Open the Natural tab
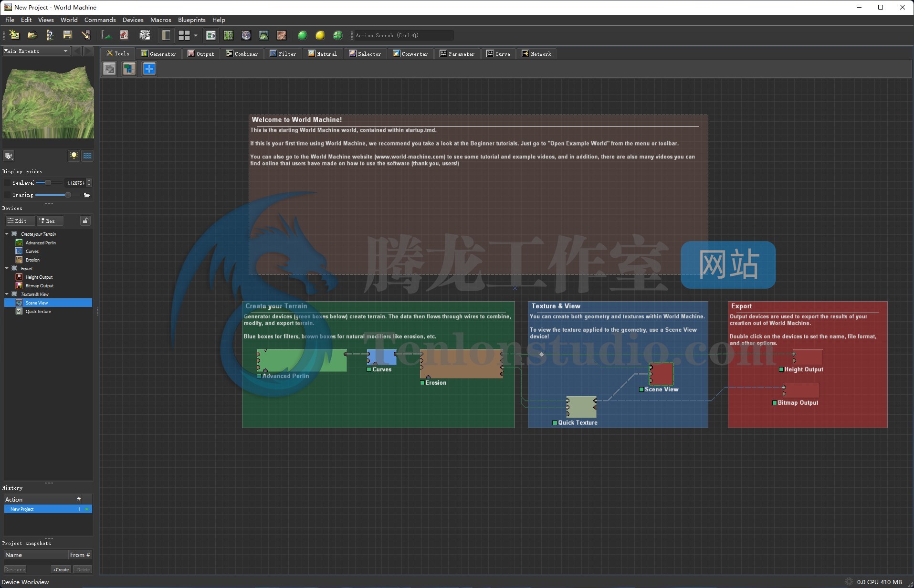This screenshot has width=914, height=588. pyautogui.click(x=322, y=54)
